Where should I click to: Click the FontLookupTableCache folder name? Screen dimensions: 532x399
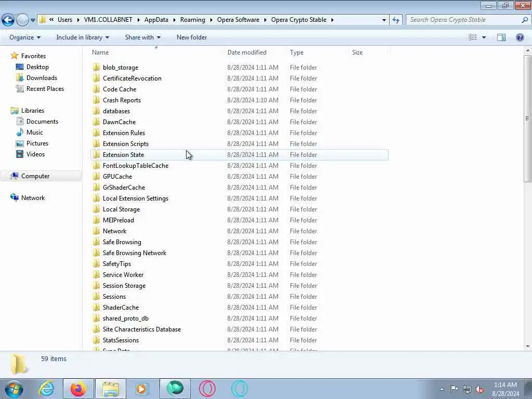pyautogui.click(x=136, y=166)
